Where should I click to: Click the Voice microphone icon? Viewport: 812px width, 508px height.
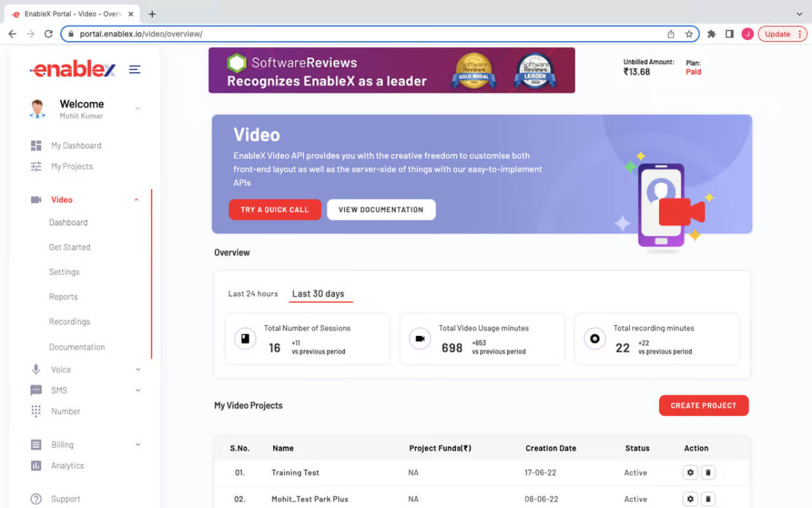point(36,370)
